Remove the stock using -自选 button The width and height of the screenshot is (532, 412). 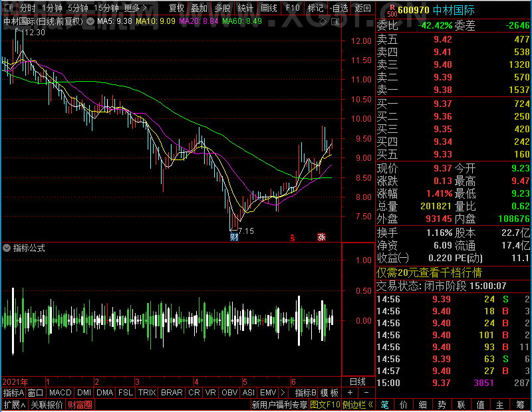[x=338, y=8]
